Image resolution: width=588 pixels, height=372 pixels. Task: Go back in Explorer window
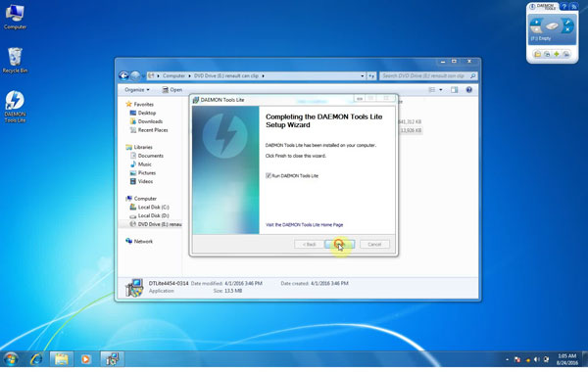click(123, 76)
